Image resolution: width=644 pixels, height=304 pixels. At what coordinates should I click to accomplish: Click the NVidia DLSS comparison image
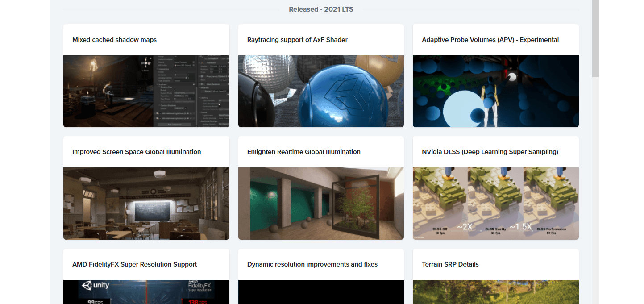(496, 204)
